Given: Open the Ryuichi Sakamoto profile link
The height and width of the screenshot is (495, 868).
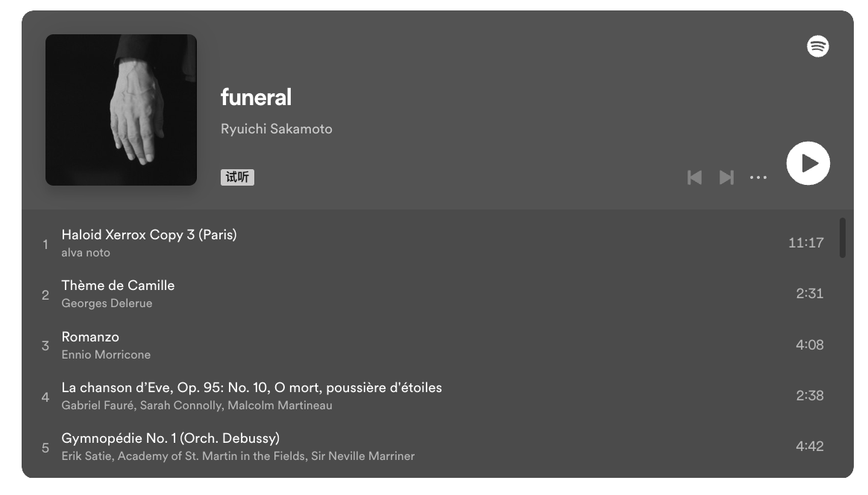Looking at the screenshot, I should pyautogui.click(x=276, y=129).
